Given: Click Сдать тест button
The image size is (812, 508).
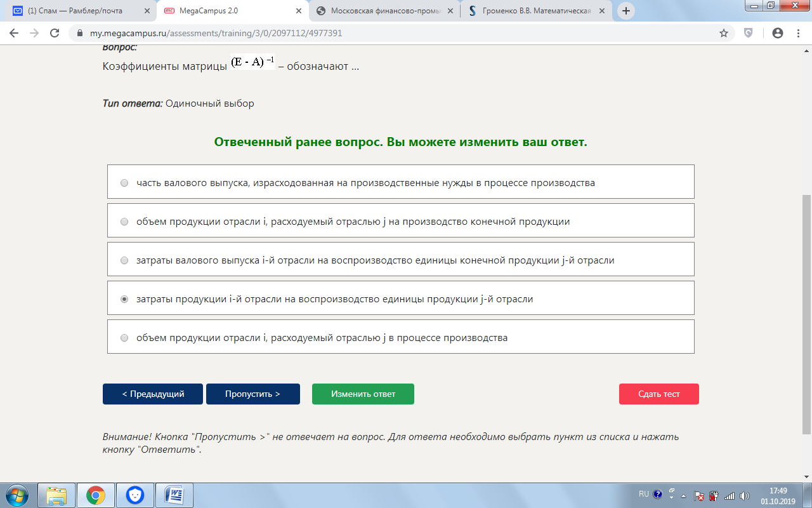Looking at the screenshot, I should (659, 394).
